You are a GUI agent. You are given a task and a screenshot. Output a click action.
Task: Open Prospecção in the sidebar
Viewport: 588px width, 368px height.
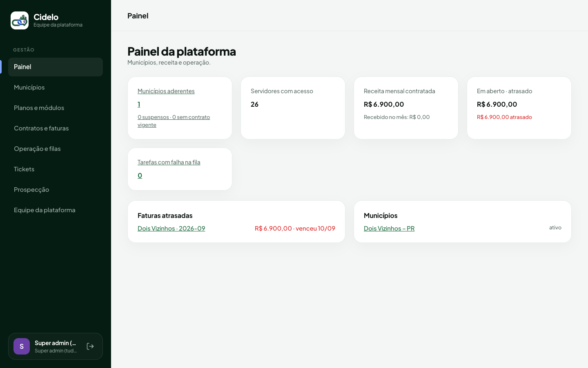[56, 190]
